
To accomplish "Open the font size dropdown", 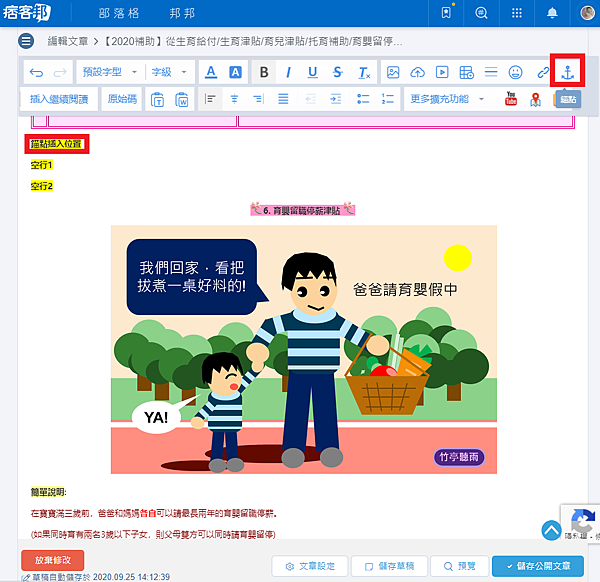I will 169,72.
